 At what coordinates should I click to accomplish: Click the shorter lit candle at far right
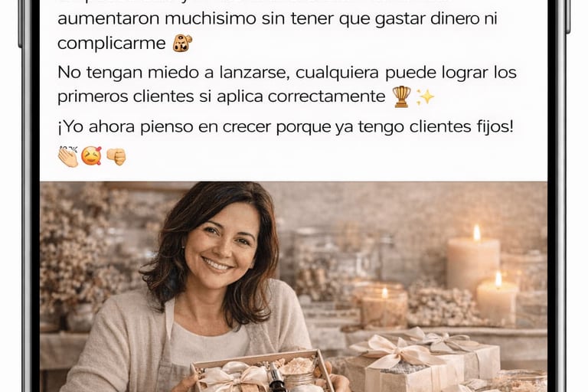coord(497,300)
